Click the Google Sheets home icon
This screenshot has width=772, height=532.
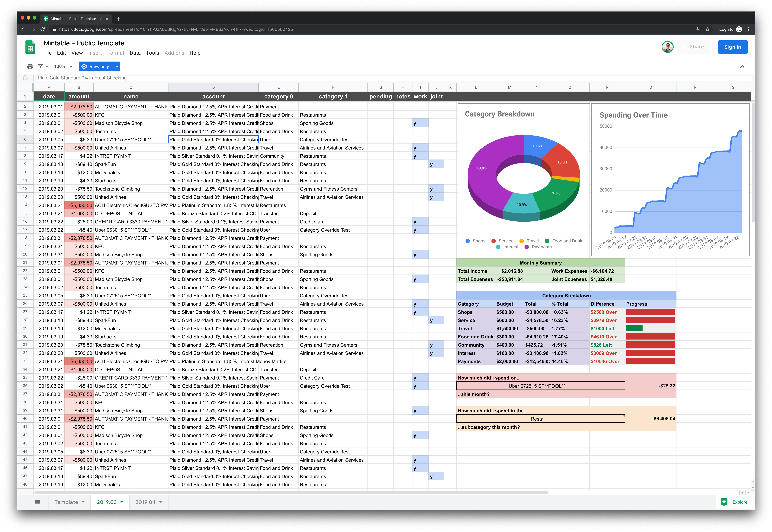[x=30, y=47]
